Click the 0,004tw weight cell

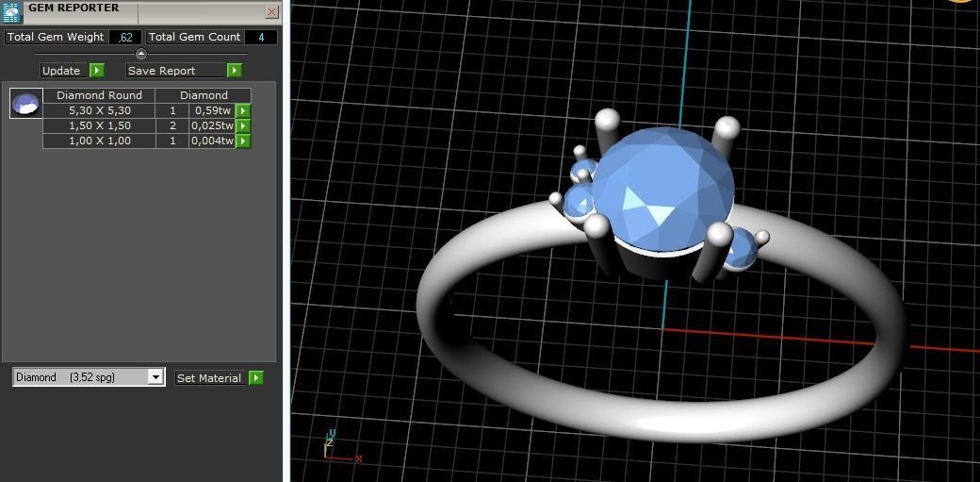(x=213, y=141)
